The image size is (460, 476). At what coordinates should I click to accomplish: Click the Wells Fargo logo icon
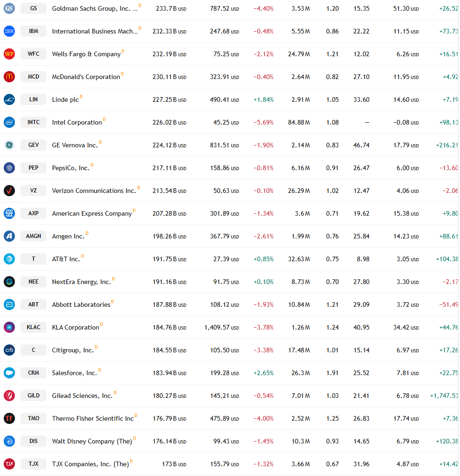click(x=9, y=54)
